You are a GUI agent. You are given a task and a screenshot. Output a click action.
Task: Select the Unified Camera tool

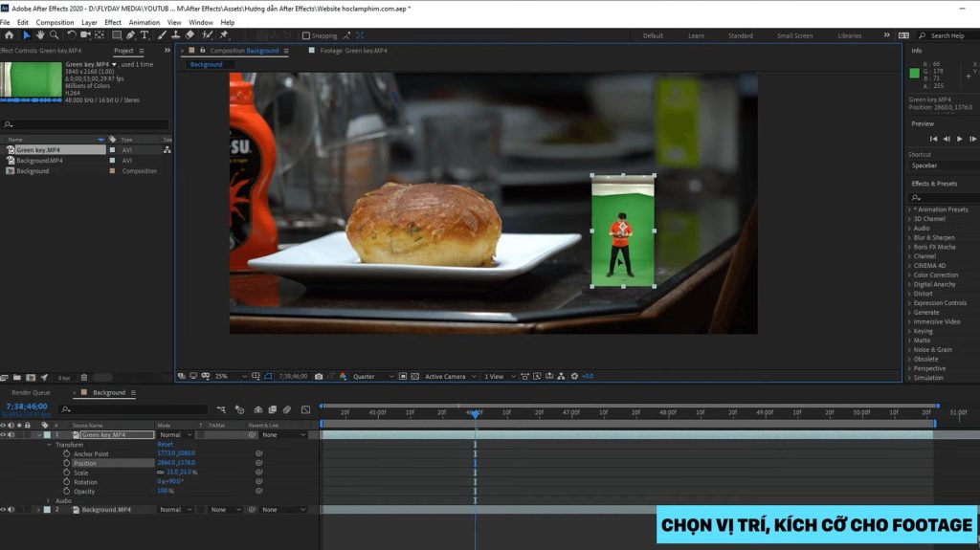point(85,35)
